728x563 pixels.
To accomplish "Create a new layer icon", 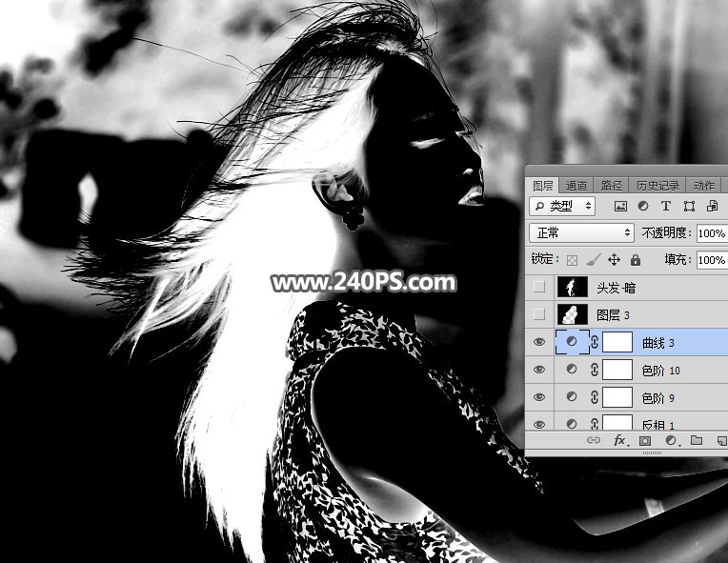I will coord(722,440).
